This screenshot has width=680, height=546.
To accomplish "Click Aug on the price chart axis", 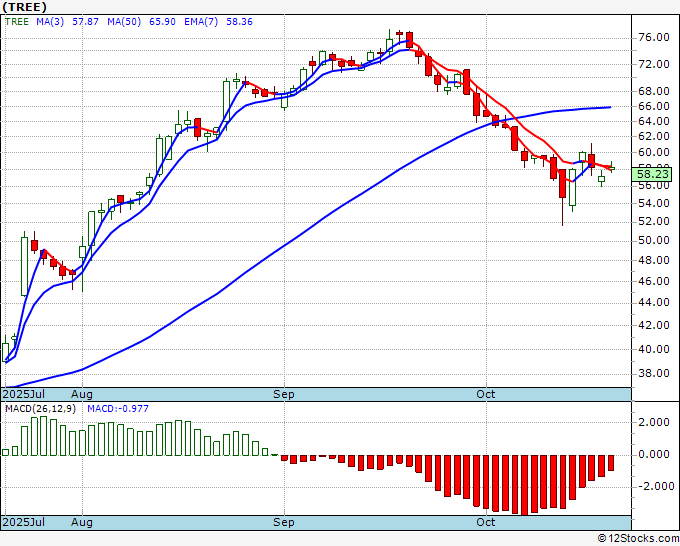I will point(82,394).
